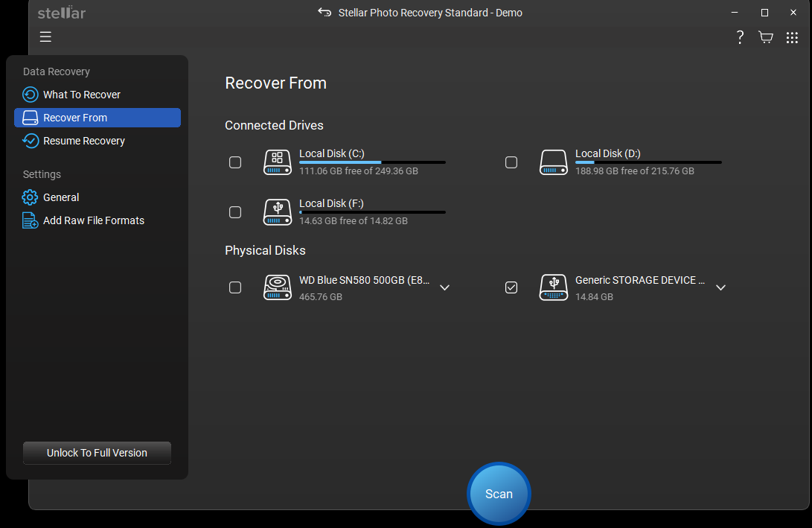Image resolution: width=812 pixels, height=528 pixels.
Task: Uncheck the Generic STORAGE DEVICE checkbox
Action: pyautogui.click(x=511, y=287)
